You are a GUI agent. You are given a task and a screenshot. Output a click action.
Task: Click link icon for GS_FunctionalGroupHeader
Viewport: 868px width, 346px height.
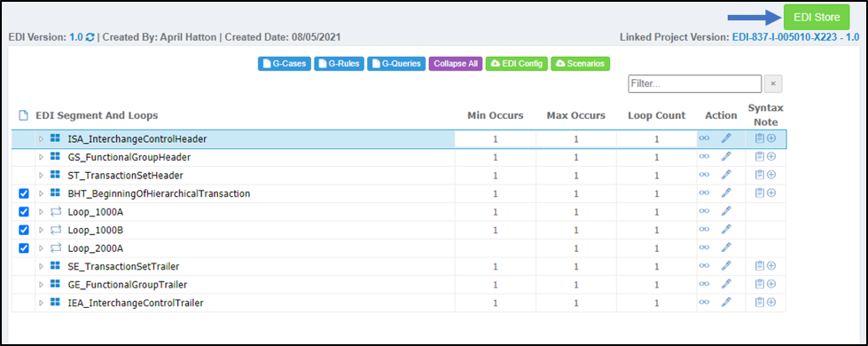pyautogui.click(x=704, y=157)
